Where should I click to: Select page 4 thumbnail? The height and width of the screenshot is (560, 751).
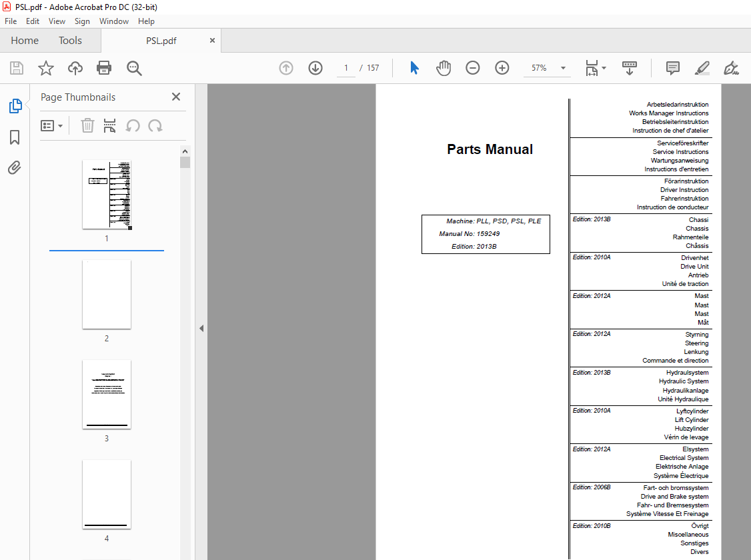pyautogui.click(x=106, y=495)
